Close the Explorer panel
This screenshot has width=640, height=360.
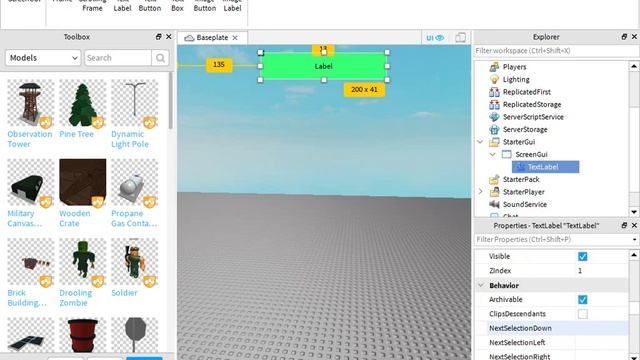click(x=634, y=37)
